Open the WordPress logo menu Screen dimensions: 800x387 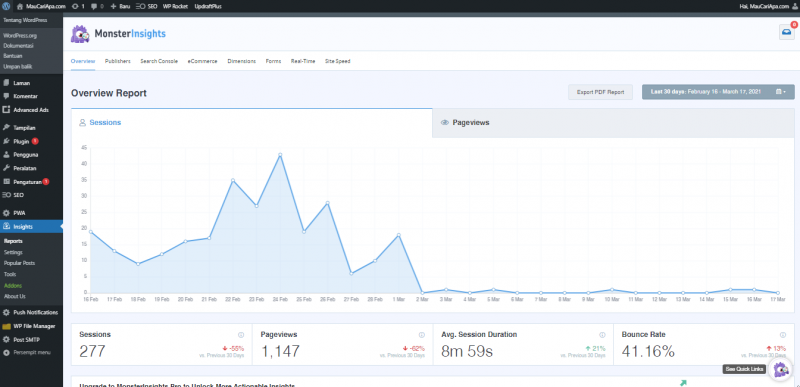click(x=6, y=6)
